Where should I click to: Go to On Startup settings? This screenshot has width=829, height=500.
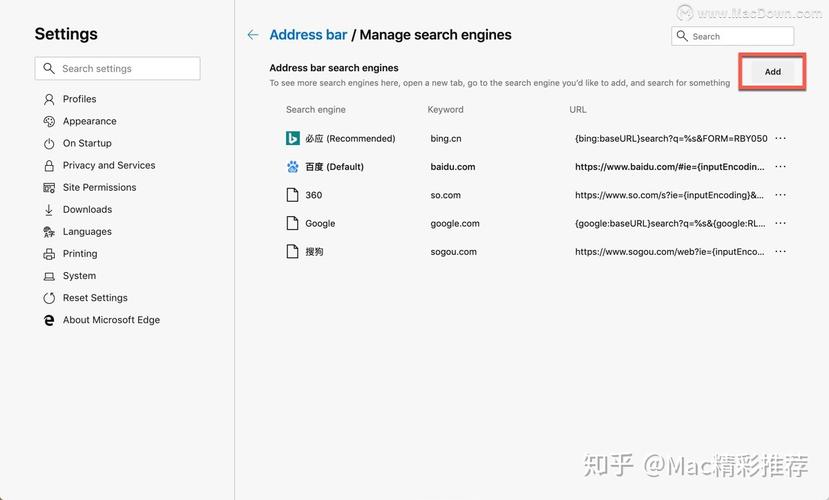point(87,143)
